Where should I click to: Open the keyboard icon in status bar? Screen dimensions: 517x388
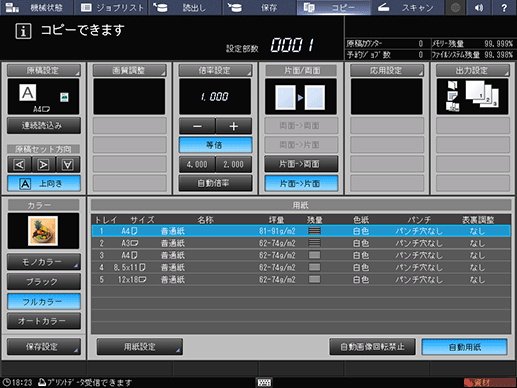(x=264, y=382)
